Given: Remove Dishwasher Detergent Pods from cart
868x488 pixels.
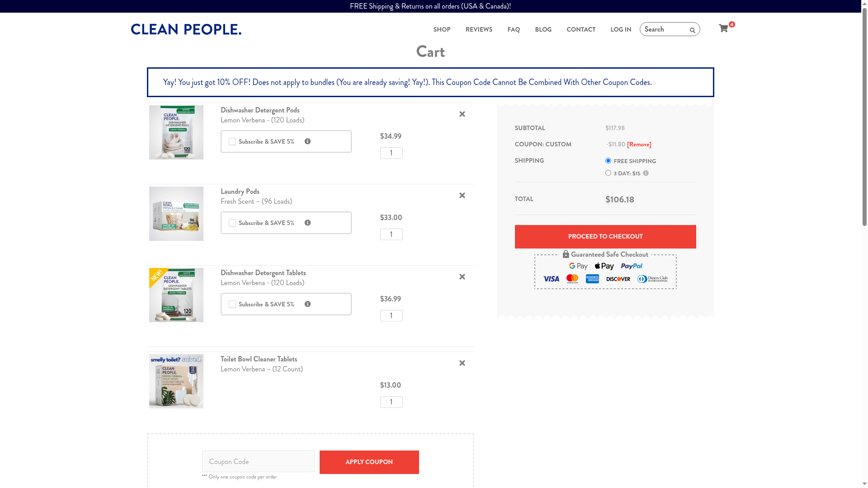Looking at the screenshot, I should pyautogui.click(x=462, y=114).
